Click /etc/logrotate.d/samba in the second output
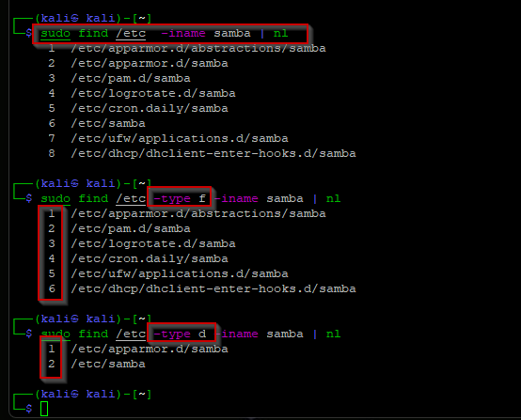Viewport: 521px width, 420px height. (153, 243)
